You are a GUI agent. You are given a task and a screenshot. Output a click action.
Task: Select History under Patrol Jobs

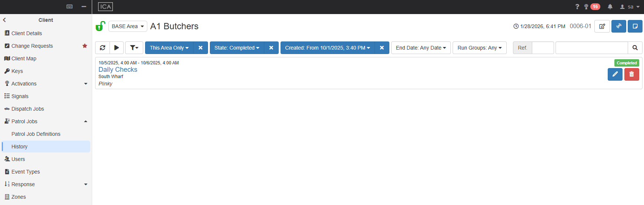[46, 147]
